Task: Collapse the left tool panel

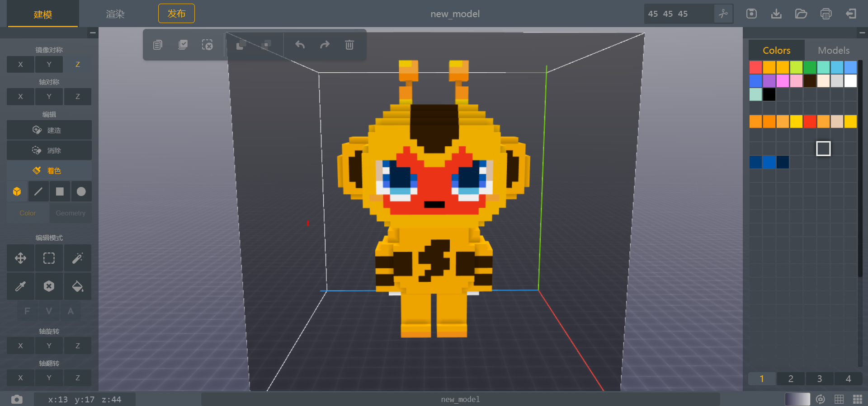Action: (93, 33)
